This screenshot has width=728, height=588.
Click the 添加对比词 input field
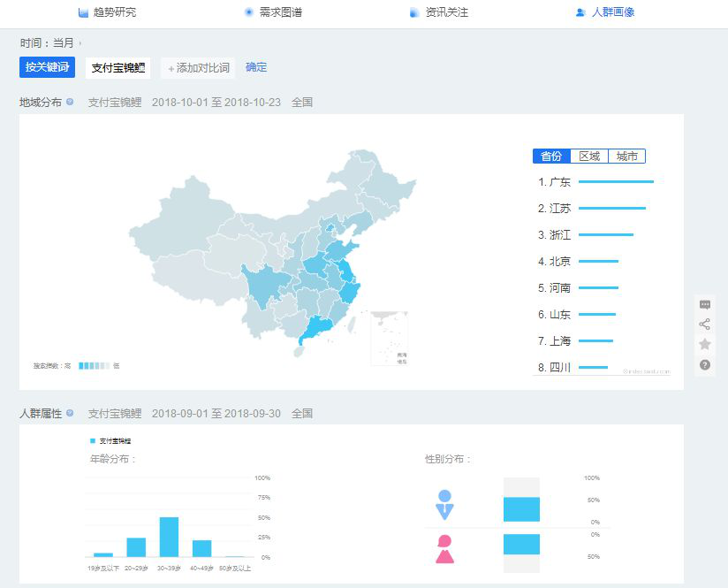coord(199,68)
